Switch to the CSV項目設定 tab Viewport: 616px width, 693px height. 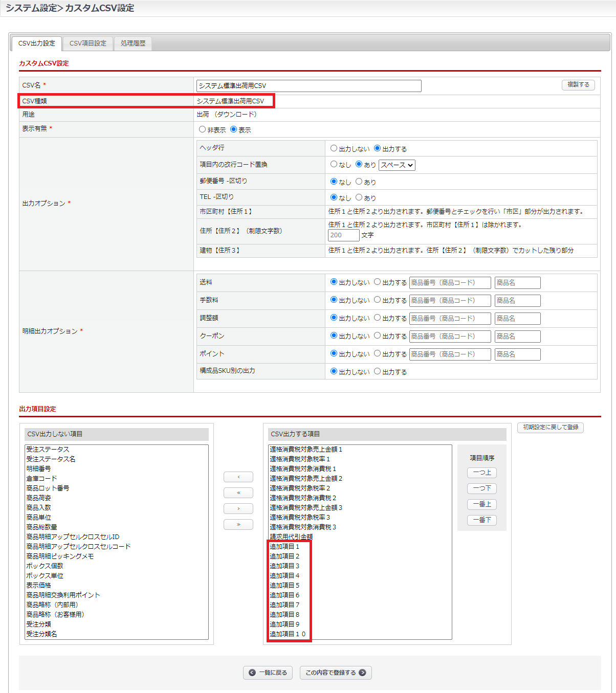click(x=88, y=43)
